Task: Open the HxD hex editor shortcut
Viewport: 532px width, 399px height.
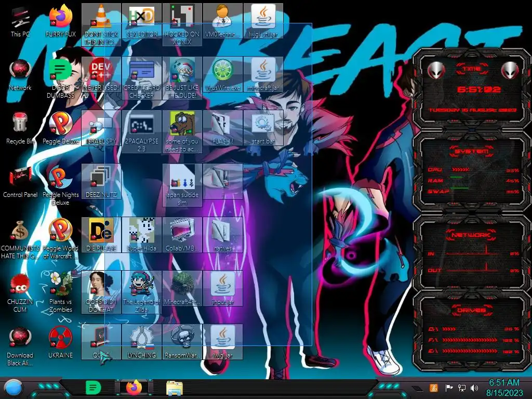Action: tap(141, 21)
